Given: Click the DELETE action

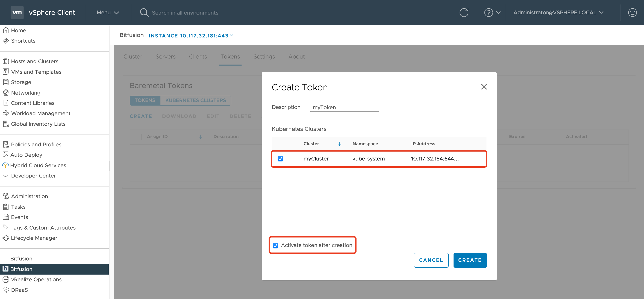Looking at the screenshot, I should coord(240,116).
